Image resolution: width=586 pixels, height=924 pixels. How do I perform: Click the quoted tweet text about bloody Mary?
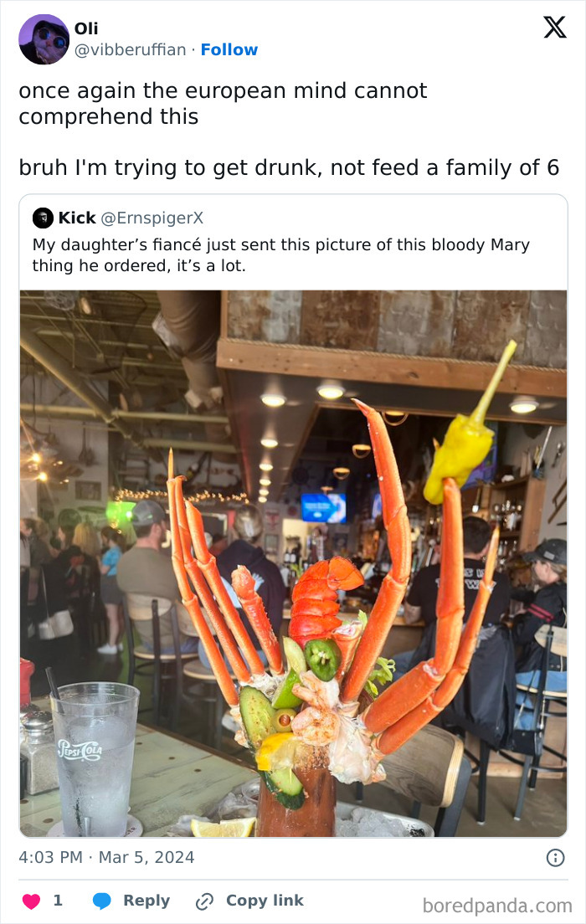(281, 254)
